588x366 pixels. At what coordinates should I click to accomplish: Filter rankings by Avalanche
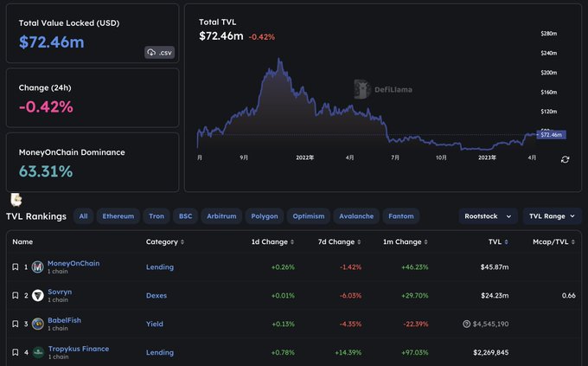click(x=356, y=216)
